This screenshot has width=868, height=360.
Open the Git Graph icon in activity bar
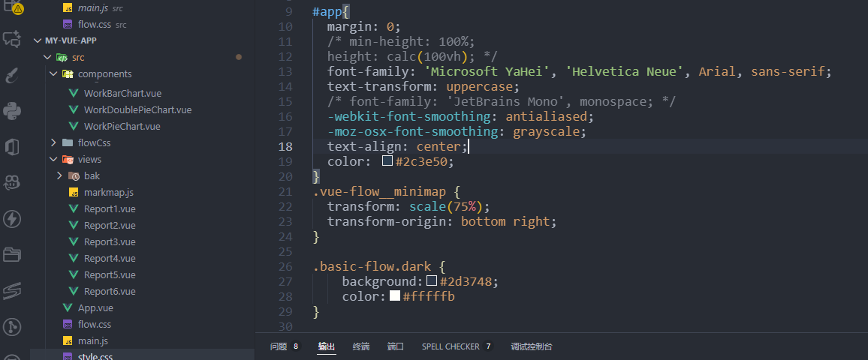pos(12,327)
